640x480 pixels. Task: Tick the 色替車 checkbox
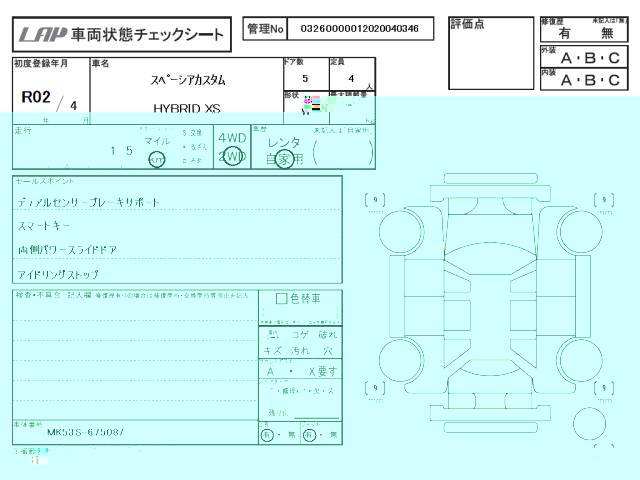coord(281,299)
